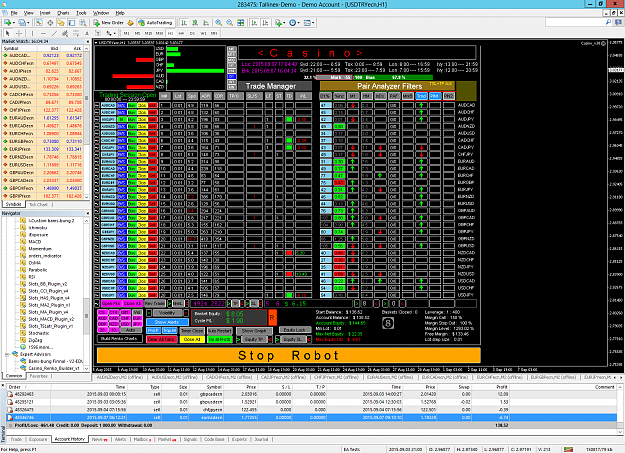Select the cursor arrow tool
625x453 pixels.
pos(7,33)
